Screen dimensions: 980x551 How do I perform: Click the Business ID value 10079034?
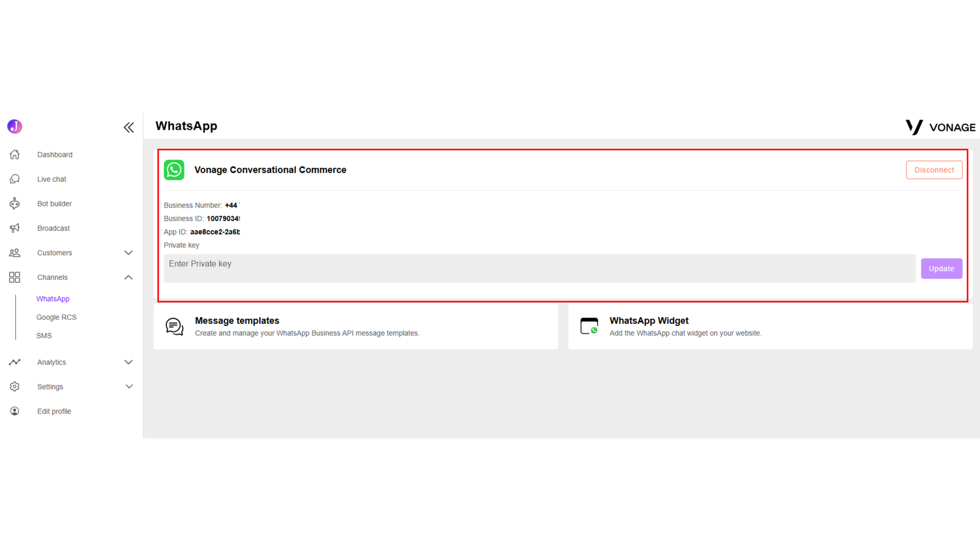click(223, 219)
